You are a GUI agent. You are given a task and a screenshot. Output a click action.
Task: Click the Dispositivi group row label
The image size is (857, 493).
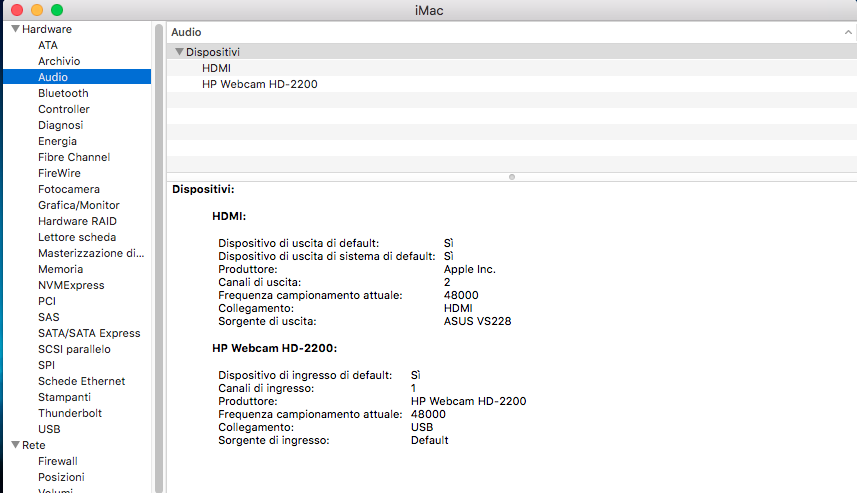(213, 52)
